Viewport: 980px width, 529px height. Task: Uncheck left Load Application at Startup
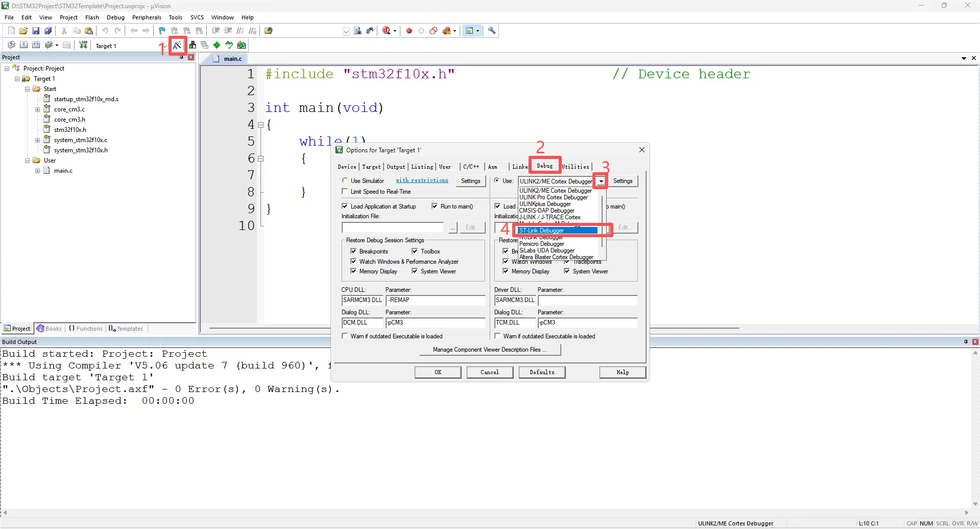tap(345, 206)
